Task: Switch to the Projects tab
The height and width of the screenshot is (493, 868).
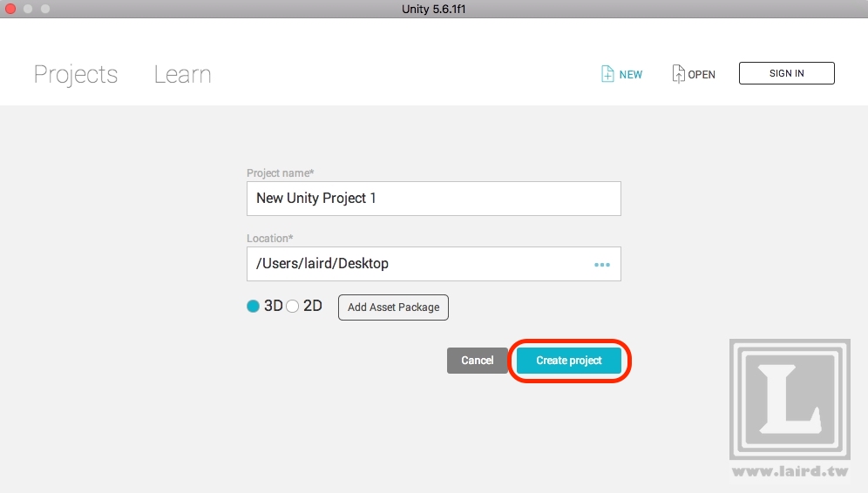Action: click(76, 75)
